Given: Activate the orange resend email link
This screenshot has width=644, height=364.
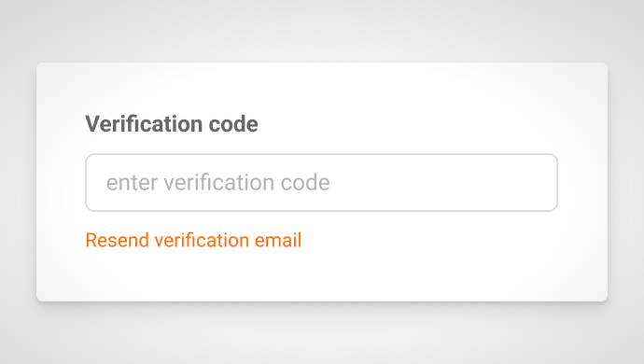Looking at the screenshot, I should click(x=193, y=240).
